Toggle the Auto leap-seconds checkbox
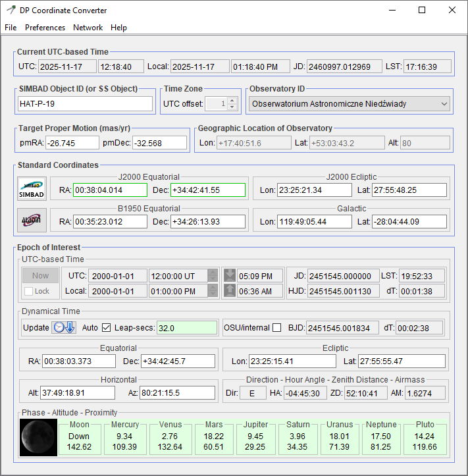Screen dimensions: 468x476 [106, 327]
